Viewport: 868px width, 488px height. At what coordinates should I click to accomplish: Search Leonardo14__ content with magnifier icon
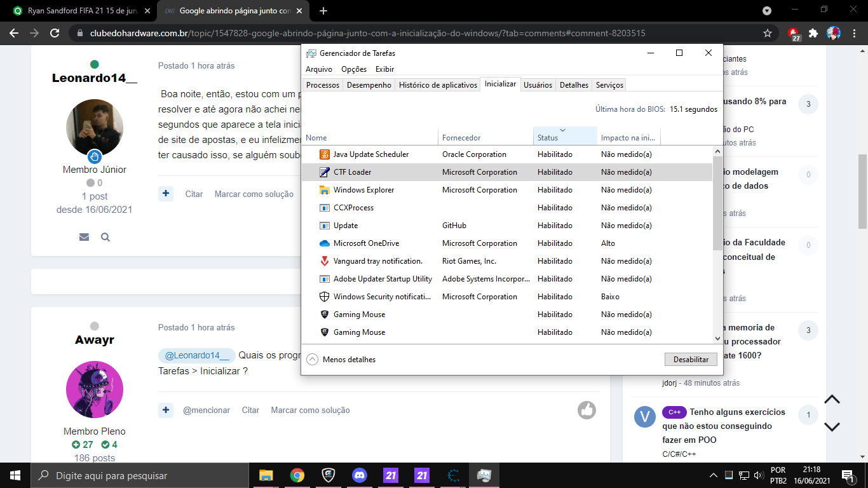pos(105,237)
